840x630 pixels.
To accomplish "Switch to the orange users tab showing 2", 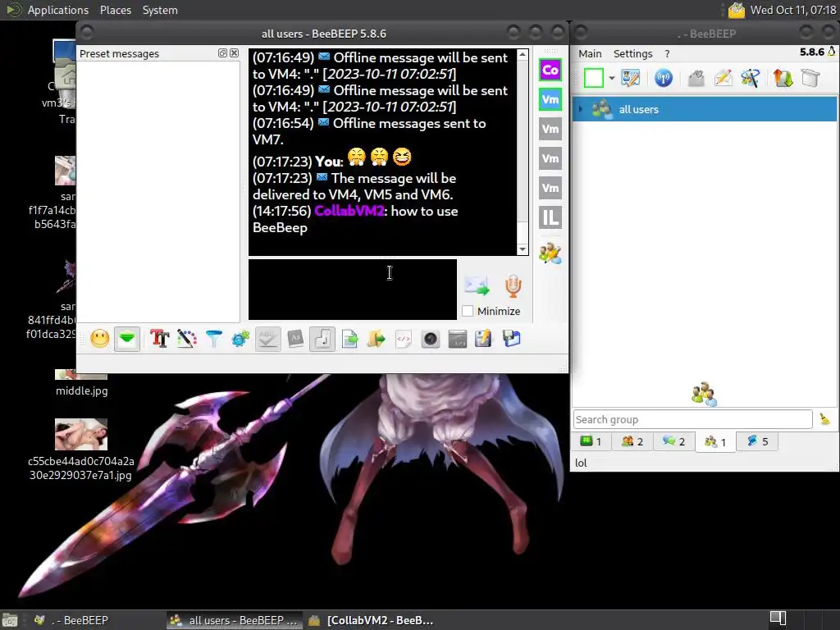I will pyautogui.click(x=632, y=441).
